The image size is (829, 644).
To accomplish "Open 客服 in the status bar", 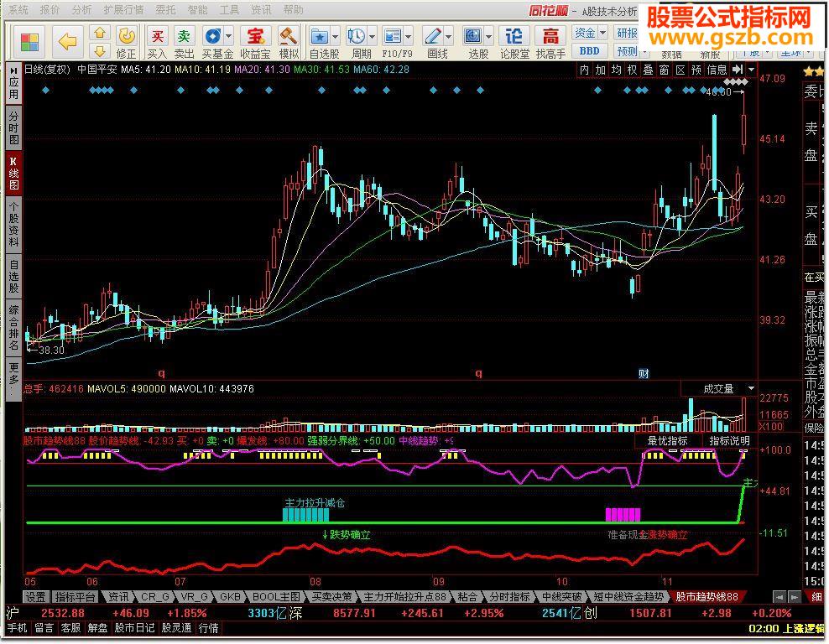I will [x=70, y=628].
